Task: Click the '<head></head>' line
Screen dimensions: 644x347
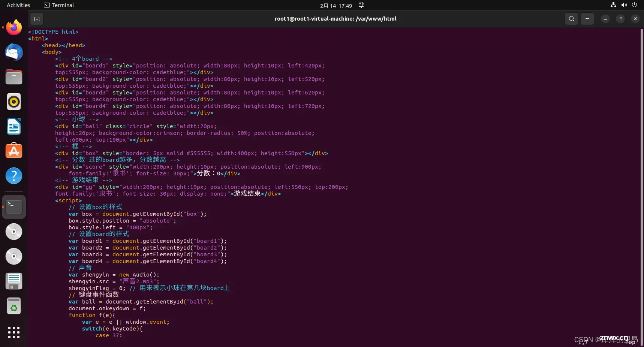Action: tap(63, 45)
